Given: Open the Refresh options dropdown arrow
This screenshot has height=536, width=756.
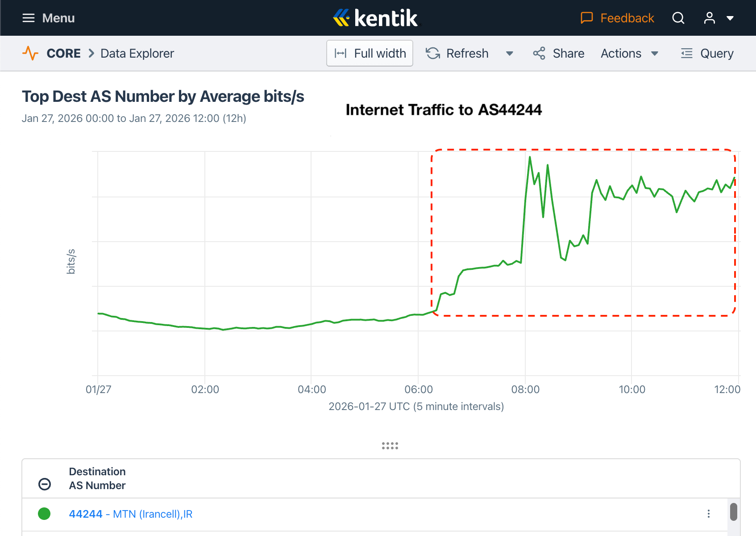Looking at the screenshot, I should click(x=509, y=54).
